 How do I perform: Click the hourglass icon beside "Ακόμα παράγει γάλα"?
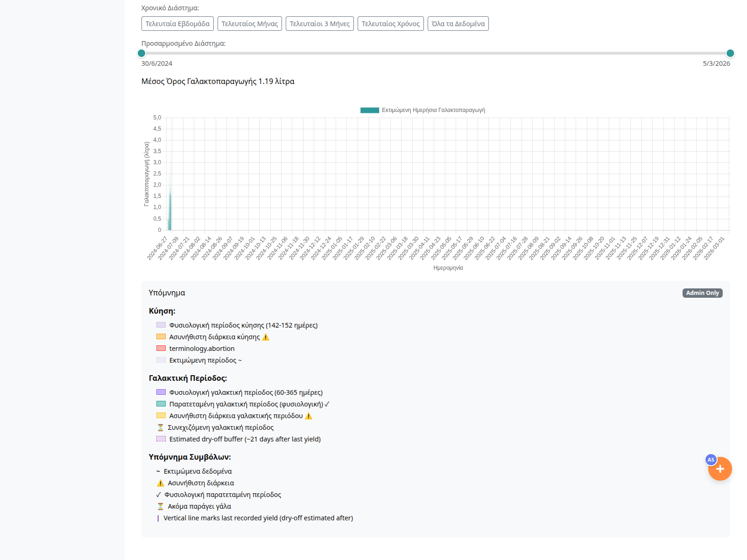[160, 506]
